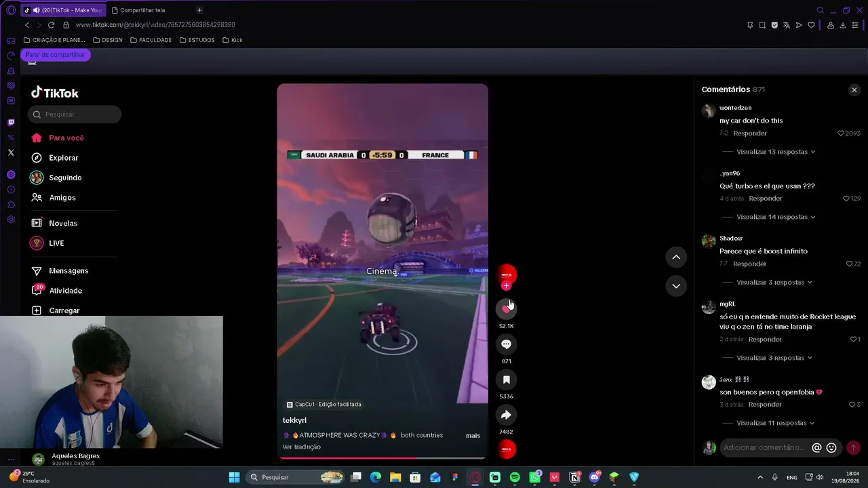
Task: Like the 'Parece que é boost infinito' comment
Action: pos(850,264)
